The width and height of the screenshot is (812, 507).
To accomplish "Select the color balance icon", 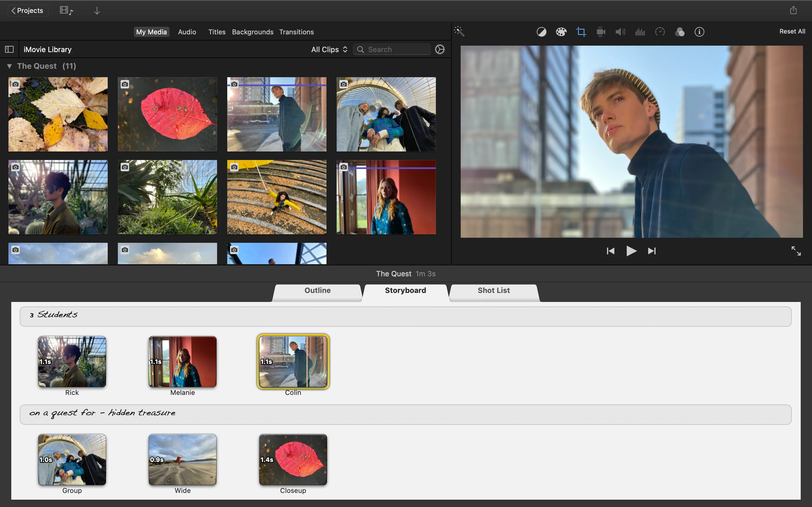I will [x=540, y=32].
